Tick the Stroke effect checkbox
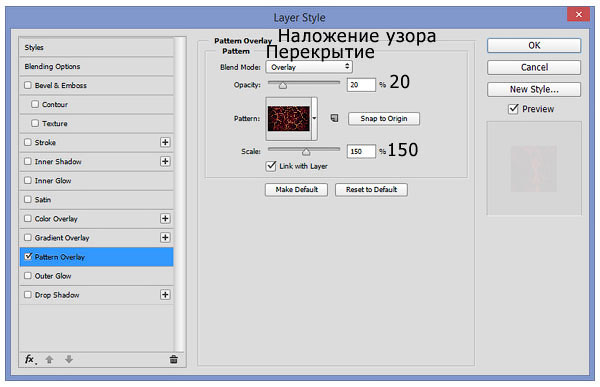Screen dimensions: 600x387 point(28,142)
